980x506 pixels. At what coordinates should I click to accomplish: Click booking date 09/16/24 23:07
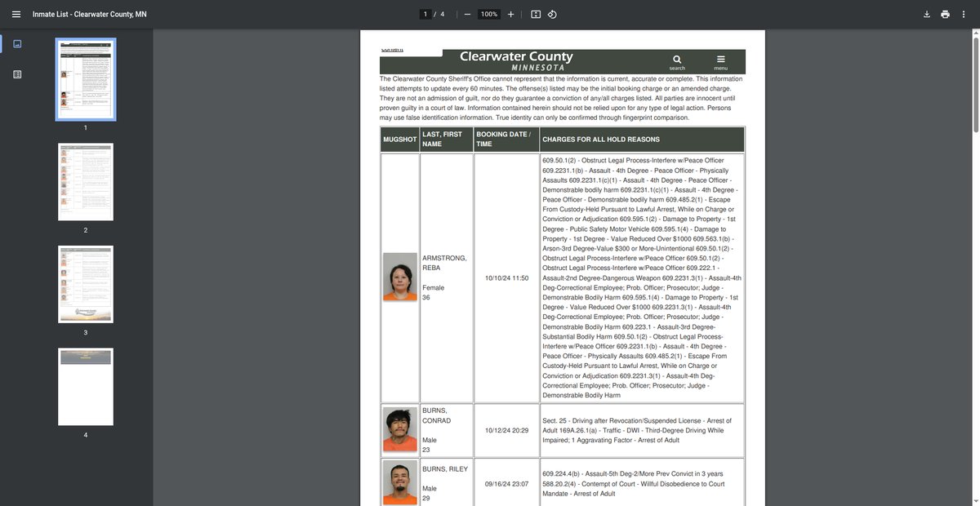click(506, 483)
